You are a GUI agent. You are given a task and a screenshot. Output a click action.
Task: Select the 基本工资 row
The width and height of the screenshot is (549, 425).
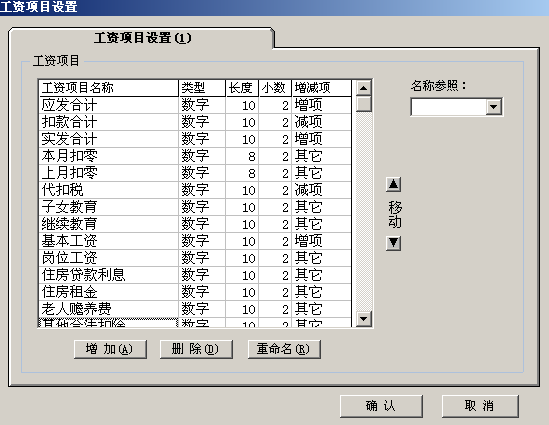[x=195, y=241]
